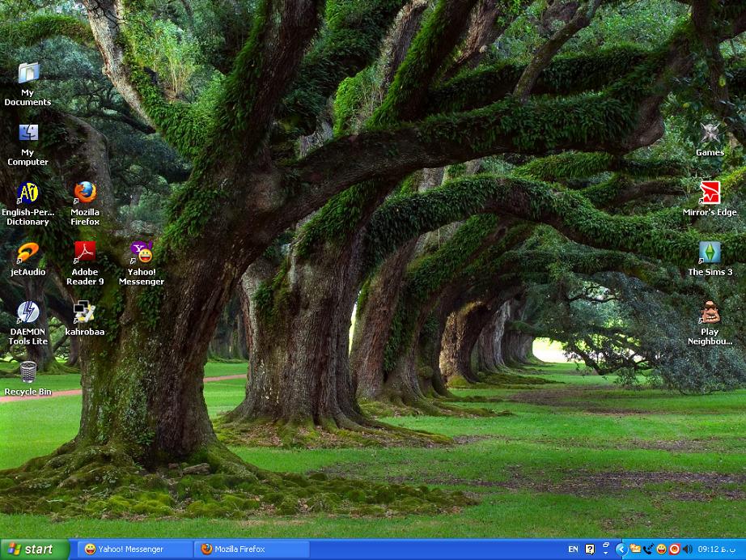
Task: Select the kahrobaa desktop shortcut
Action: click(x=85, y=312)
